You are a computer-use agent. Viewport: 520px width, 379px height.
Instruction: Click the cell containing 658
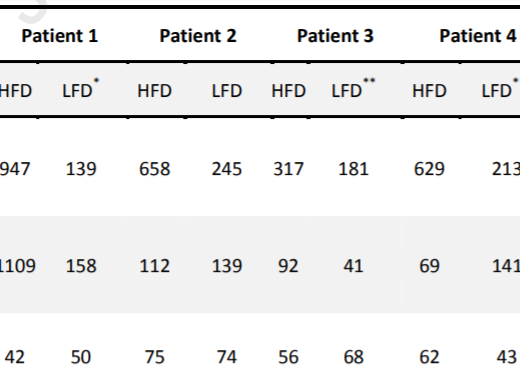pos(155,169)
